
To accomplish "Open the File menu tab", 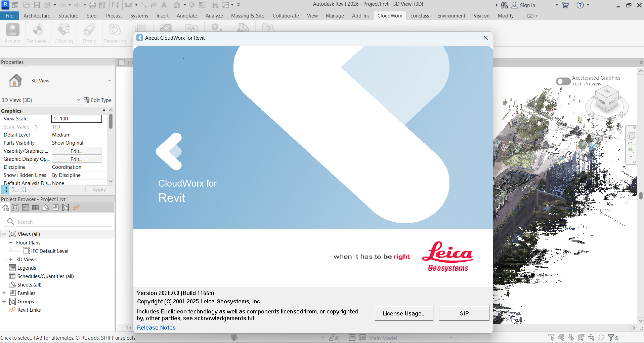I will 9,16.
